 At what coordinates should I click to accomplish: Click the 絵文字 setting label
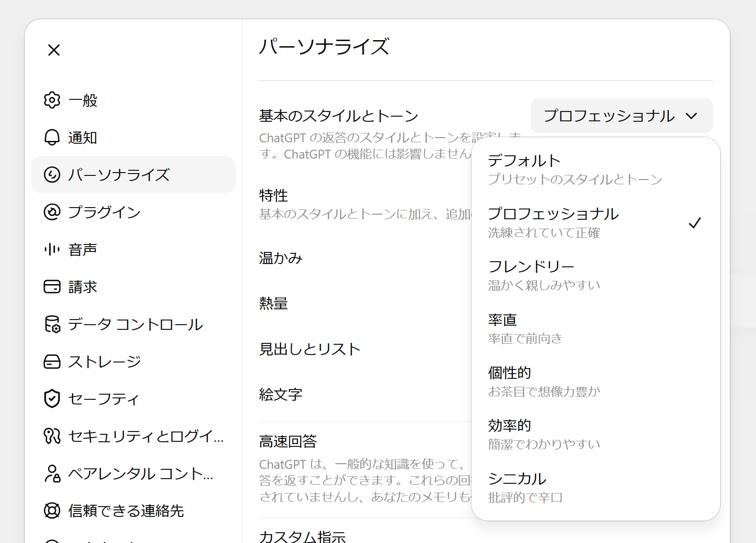pyautogui.click(x=281, y=395)
